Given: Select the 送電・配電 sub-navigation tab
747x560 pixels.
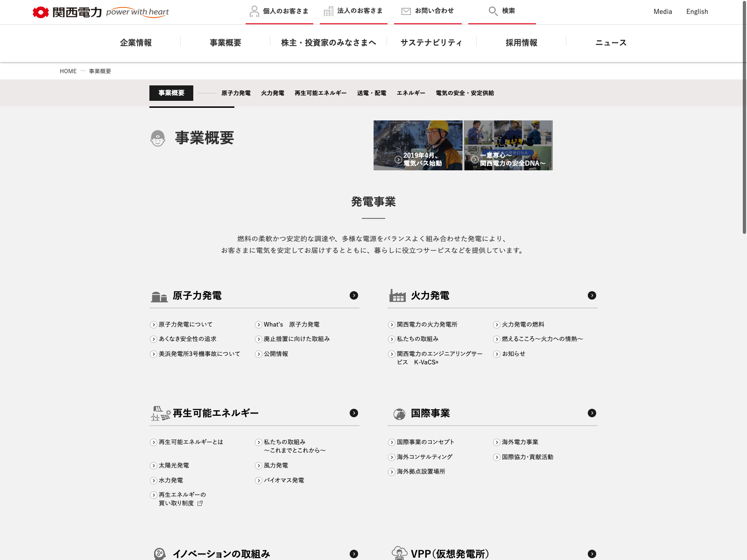Looking at the screenshot, I should click(372, 93).
